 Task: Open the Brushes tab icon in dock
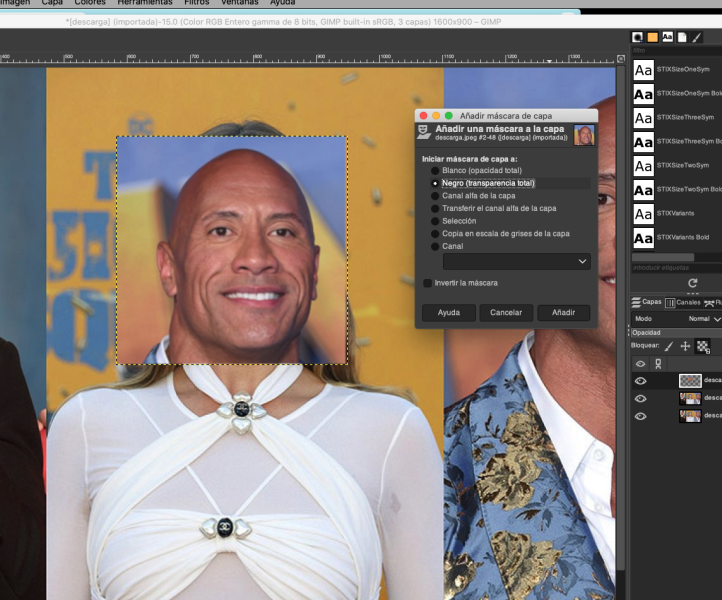(x=637, y=37)
